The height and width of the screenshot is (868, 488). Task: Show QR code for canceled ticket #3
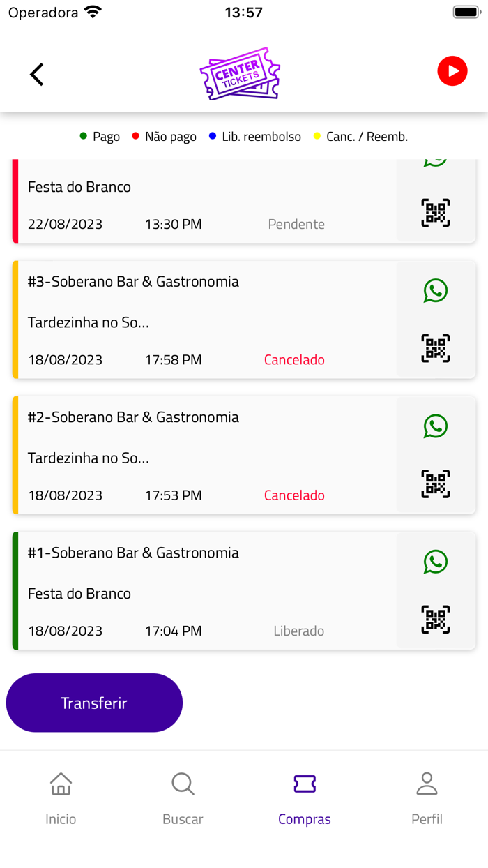[x=436, y=348]
